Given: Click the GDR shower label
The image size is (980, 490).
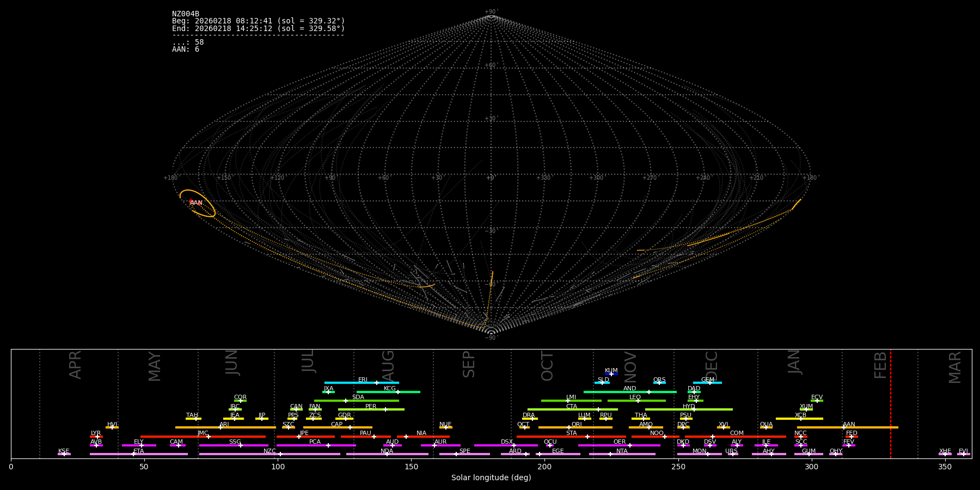Looking at the screenshot, I should pos(345,415).
